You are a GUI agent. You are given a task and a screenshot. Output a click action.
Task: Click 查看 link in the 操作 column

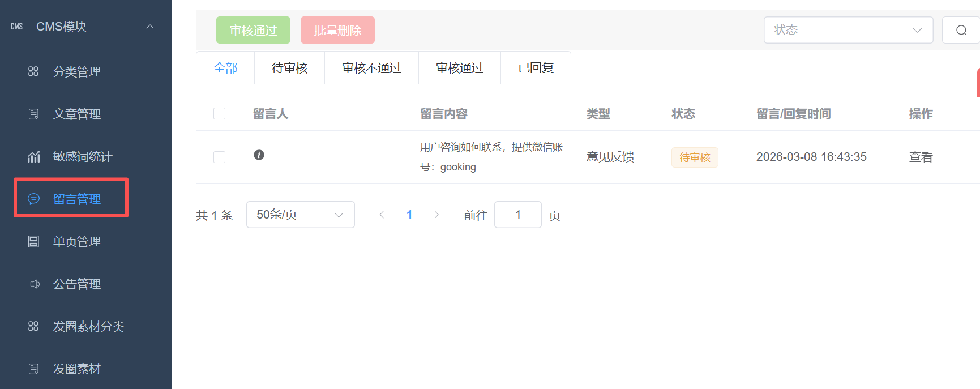(x=921, y=157)
